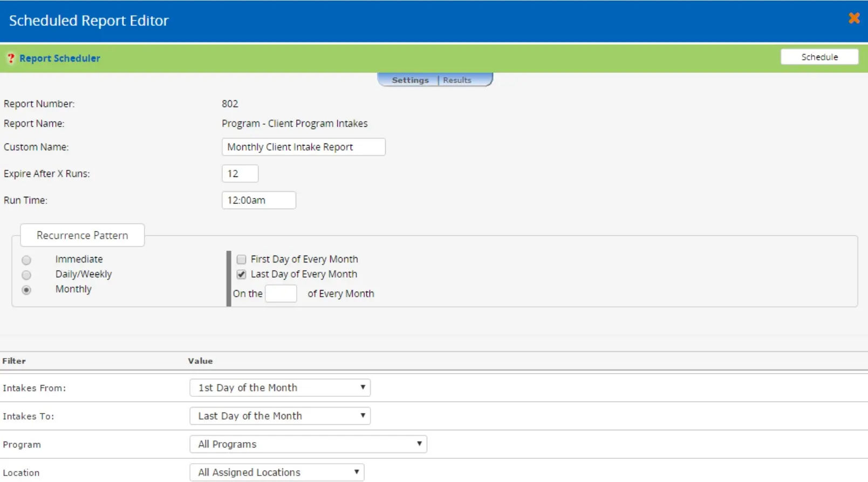Viewport: 868px width, 482px height.
Task: Open the Intakes From dropdown
Action: [x=280, y=388]
